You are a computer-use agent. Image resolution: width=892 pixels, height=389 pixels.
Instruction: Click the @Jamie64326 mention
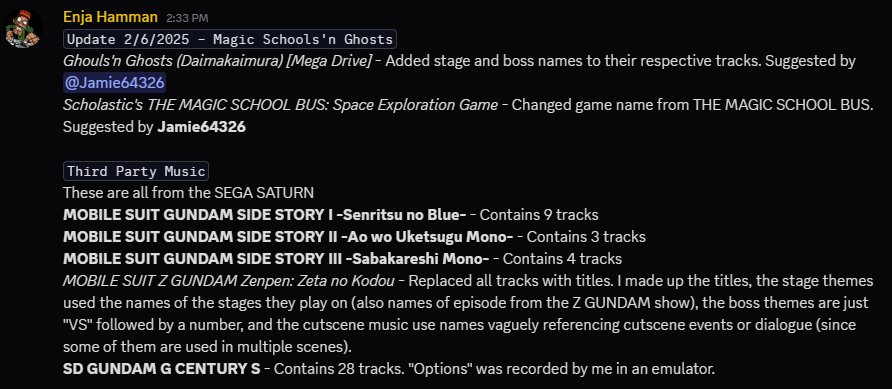(114, 83)
